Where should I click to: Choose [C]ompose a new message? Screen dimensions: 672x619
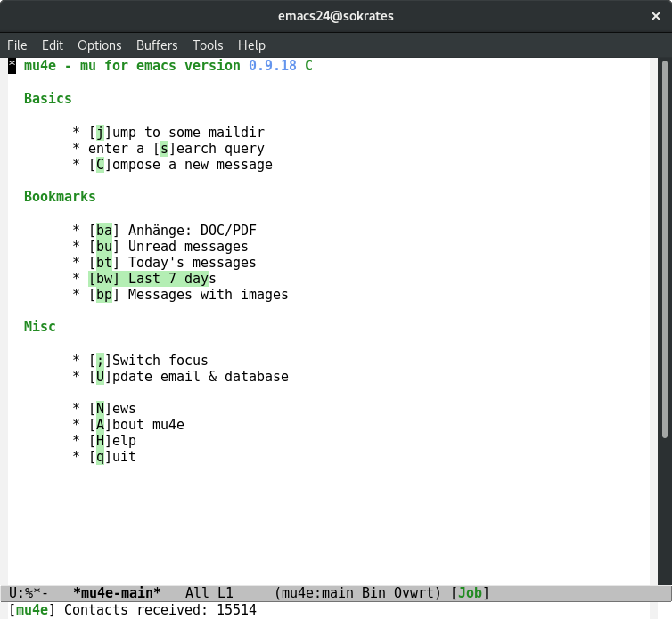tap(180, 165)
